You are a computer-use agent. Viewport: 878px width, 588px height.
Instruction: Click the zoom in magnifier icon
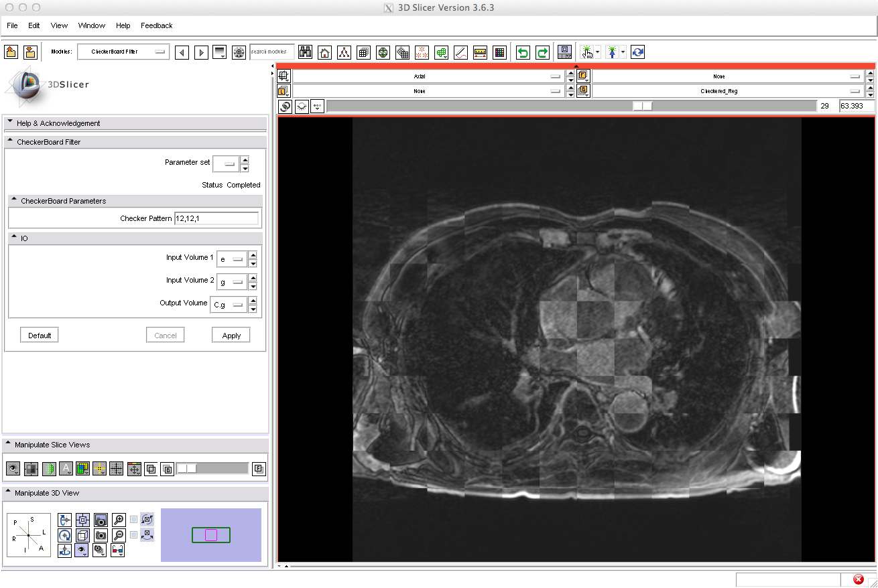point(119,520)
